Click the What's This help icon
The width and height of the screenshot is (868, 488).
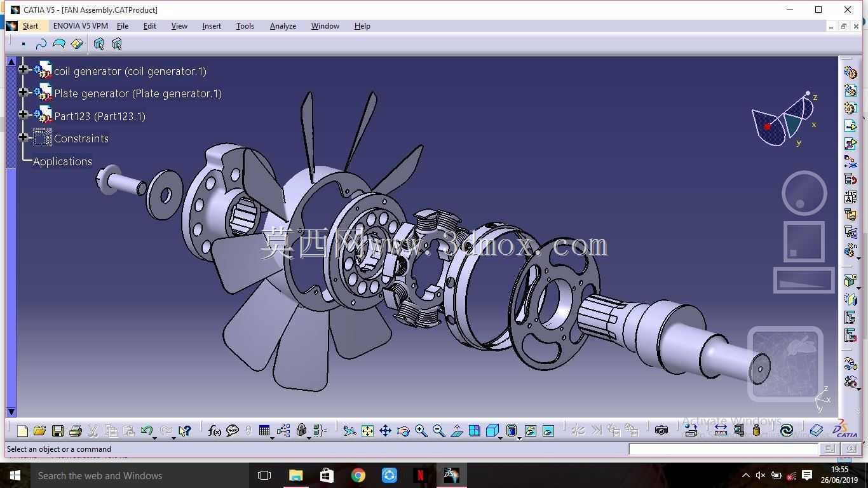184,431
